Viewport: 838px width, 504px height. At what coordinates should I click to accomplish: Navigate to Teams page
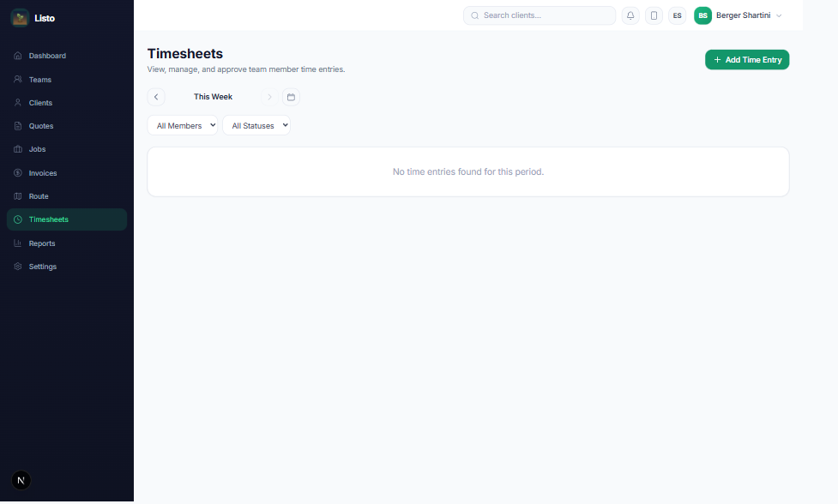pos(67,79)
